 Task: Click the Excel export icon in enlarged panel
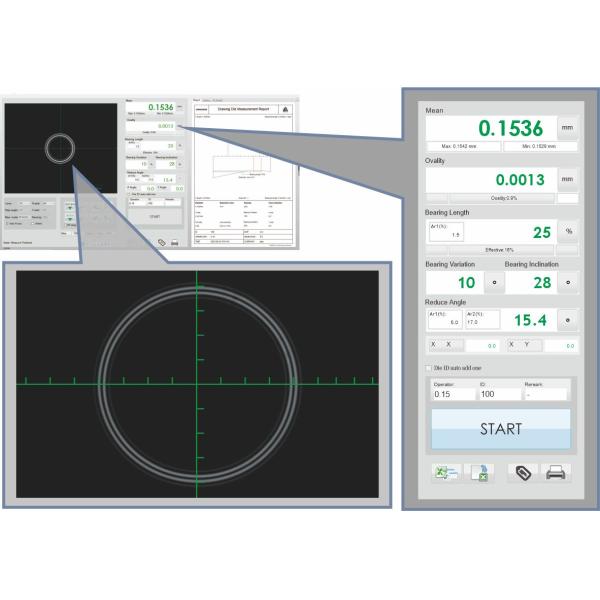pyautogui.click(x=444, y=473)
